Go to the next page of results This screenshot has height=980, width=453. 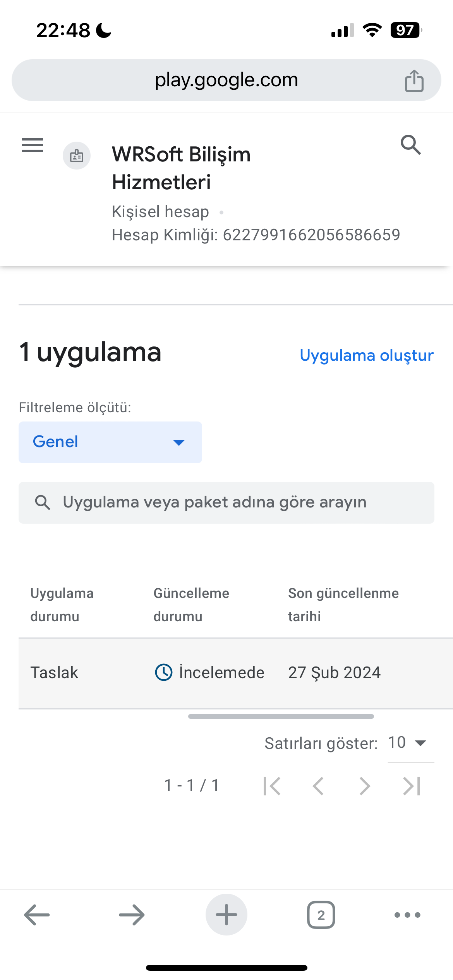pos(365,786)
